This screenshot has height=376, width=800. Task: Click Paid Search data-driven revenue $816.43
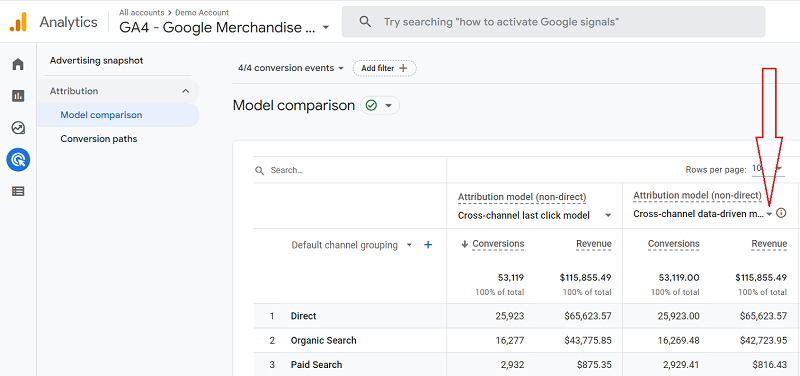pyautogui.click(x=769, y=365)
